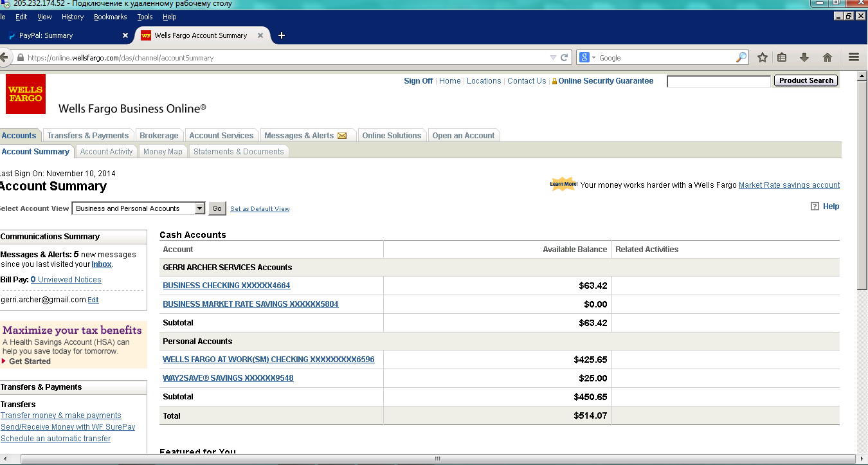The height and width of the screenshot is (465, 868).
Task: Click the Sign Off link
Action: click(418, 81)
